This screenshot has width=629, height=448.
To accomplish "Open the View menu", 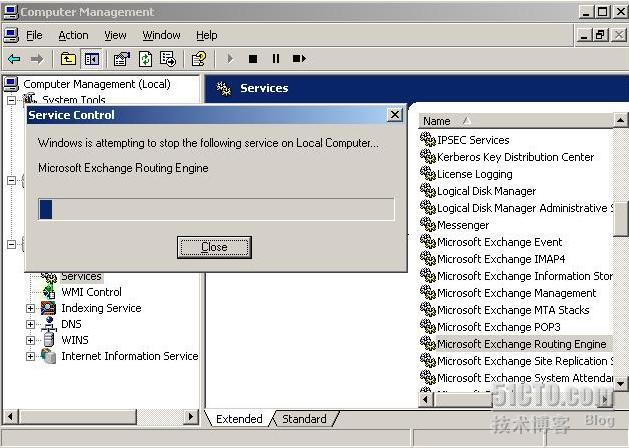I will click(115, 35).
